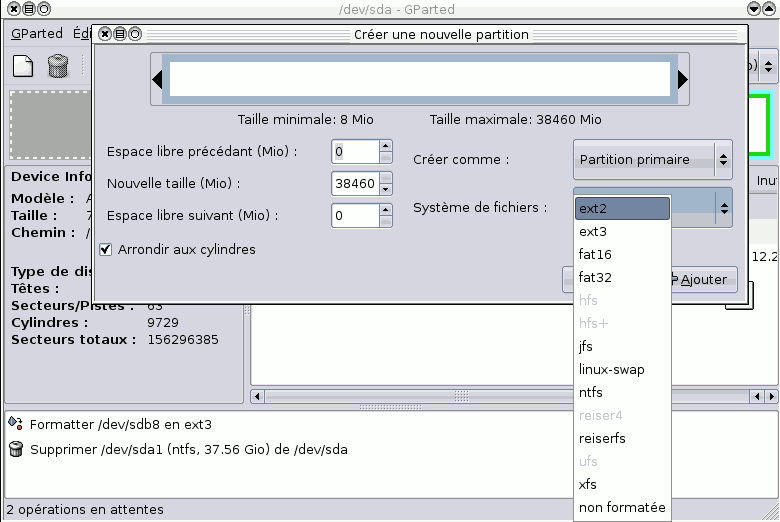Click the format ext3 pending operation icon
780x522 pixels.
coord(15,424)
